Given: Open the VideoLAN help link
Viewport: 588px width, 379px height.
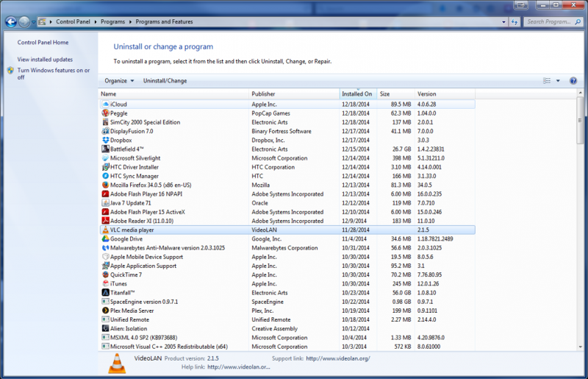Looking at the screenshot, I should tap(238, 367).
